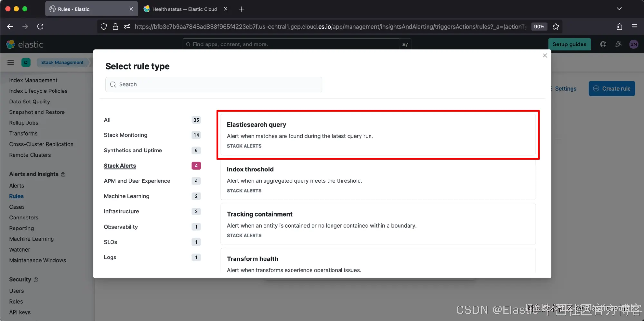
Task: Reset the 90% zoom level indicator
Action: click(539, 26)
